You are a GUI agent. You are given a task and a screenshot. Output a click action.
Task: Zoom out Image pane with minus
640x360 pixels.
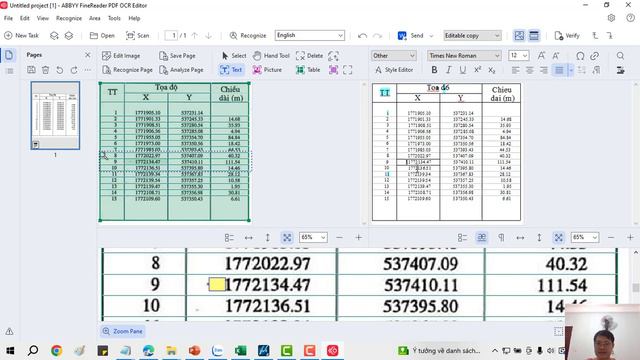point(339,237)
